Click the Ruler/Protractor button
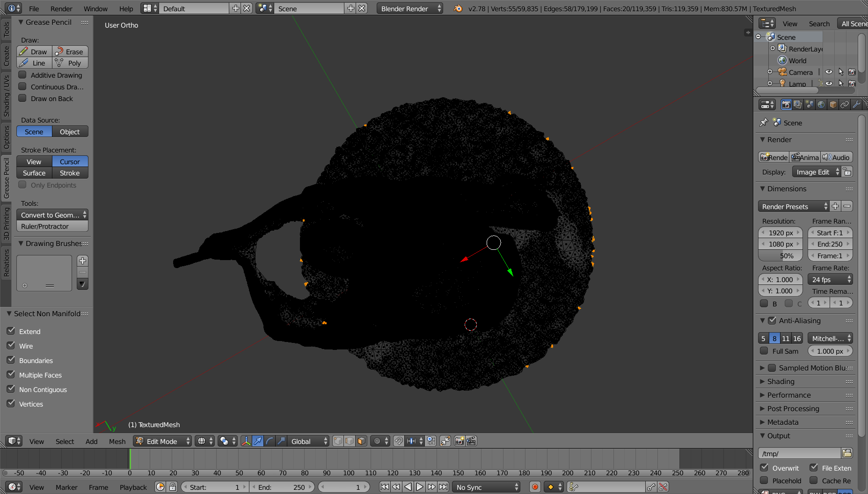Image resolution: width=868 pixels, height=494 pixels. (52, 226)
